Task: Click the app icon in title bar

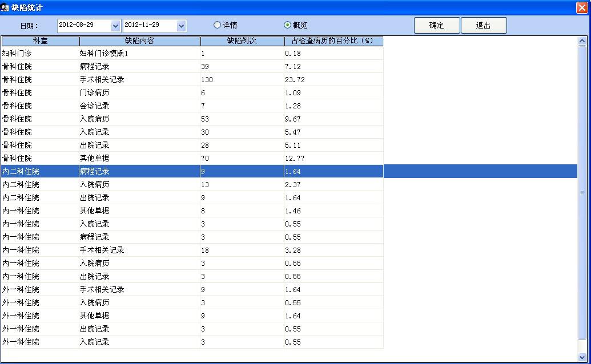Action: [5, 7]
